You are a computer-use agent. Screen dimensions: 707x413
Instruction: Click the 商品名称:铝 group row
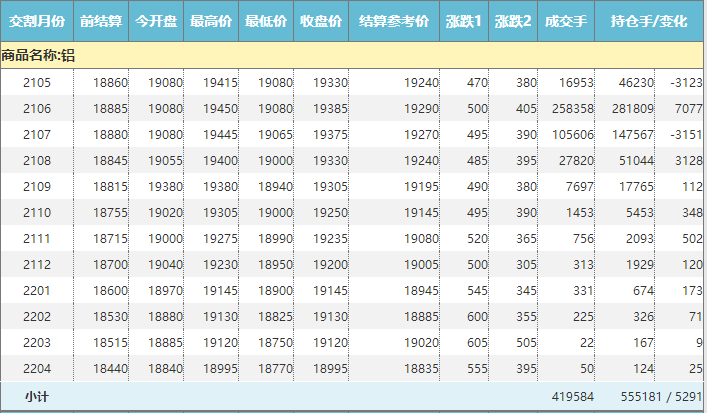tap(38, 56)
